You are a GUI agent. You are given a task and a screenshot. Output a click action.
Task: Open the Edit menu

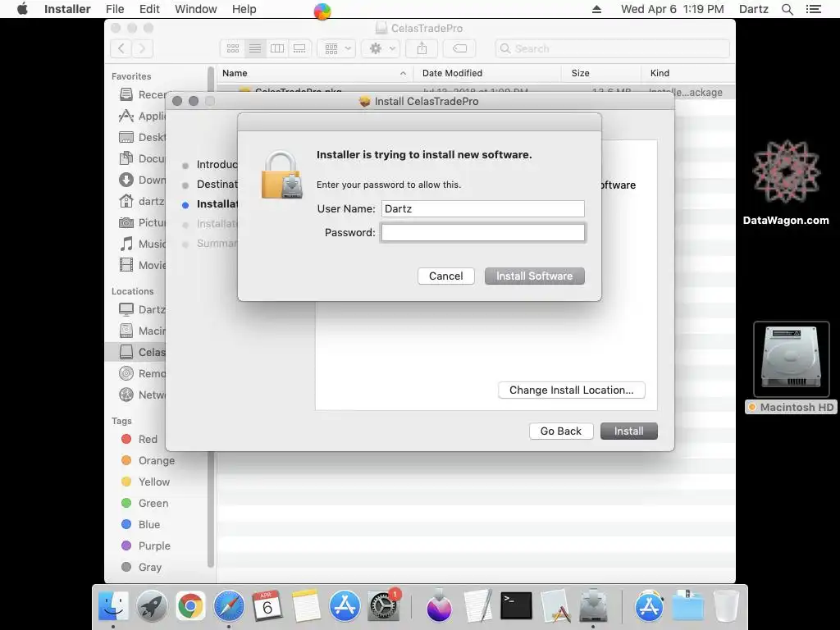click(149, 9)
